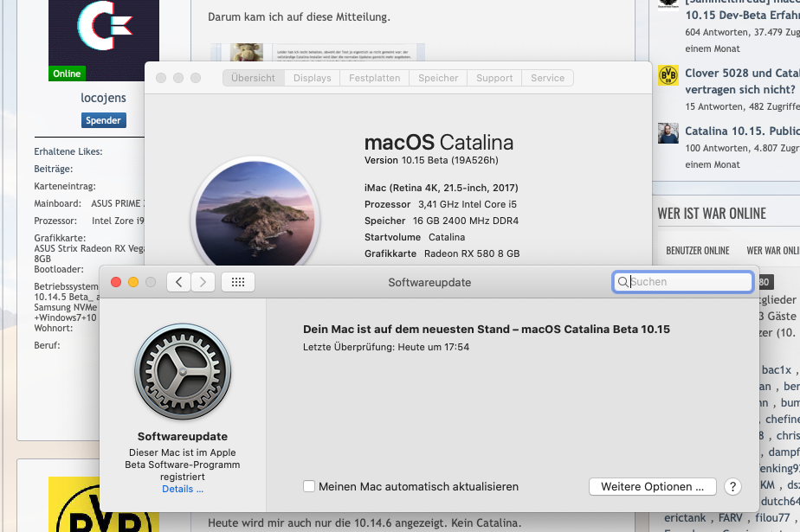
Task: Click the 'Speicher 16 GB 2400 MHz DDR4' line
Action: (x=442, y=221)
